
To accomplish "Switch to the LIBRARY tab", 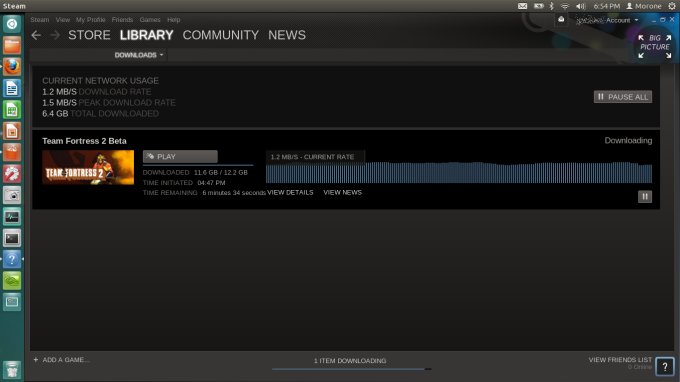I will 147,35.
